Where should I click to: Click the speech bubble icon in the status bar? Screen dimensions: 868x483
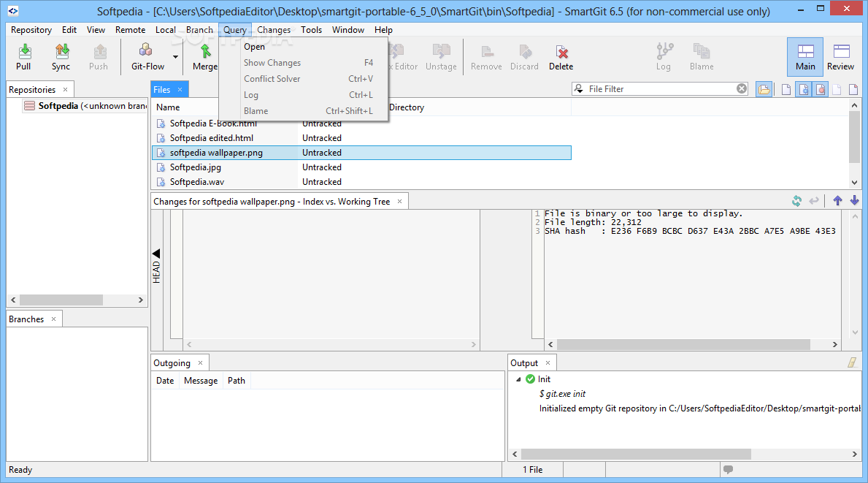728,470
